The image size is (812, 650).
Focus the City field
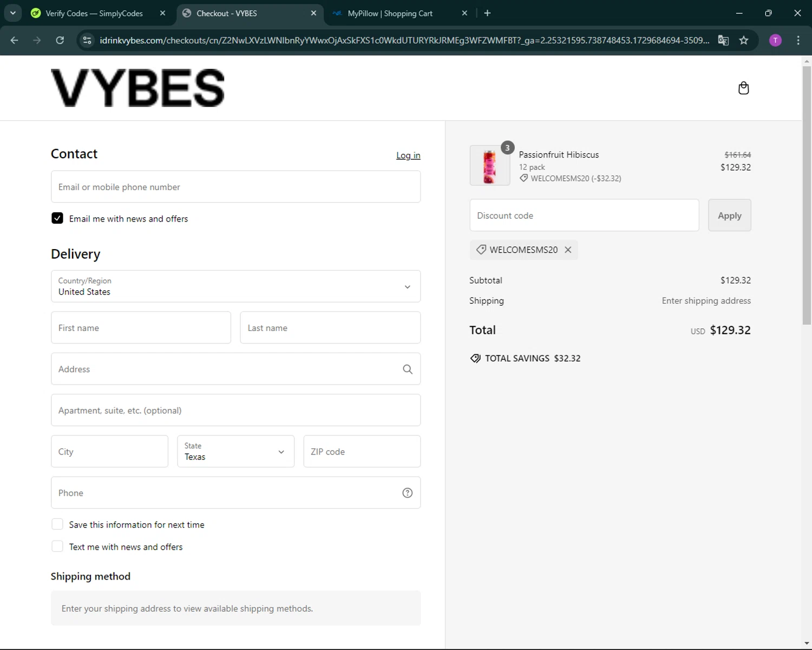[x=109, y=451]
